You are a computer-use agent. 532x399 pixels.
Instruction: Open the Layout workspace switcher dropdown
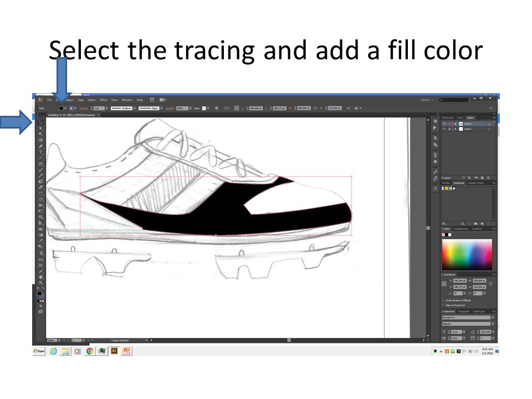click(427, 100)
